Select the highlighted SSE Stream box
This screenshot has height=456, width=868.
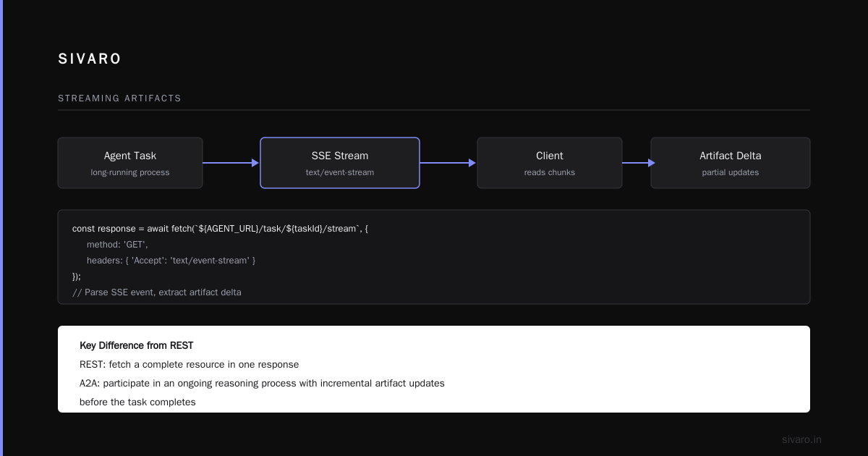coord(340,163)
